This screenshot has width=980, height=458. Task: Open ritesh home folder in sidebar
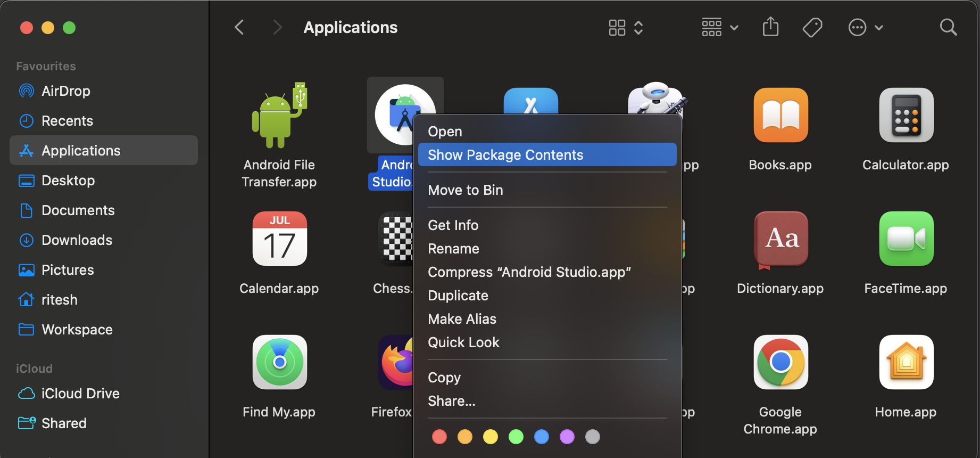point(104,300)
